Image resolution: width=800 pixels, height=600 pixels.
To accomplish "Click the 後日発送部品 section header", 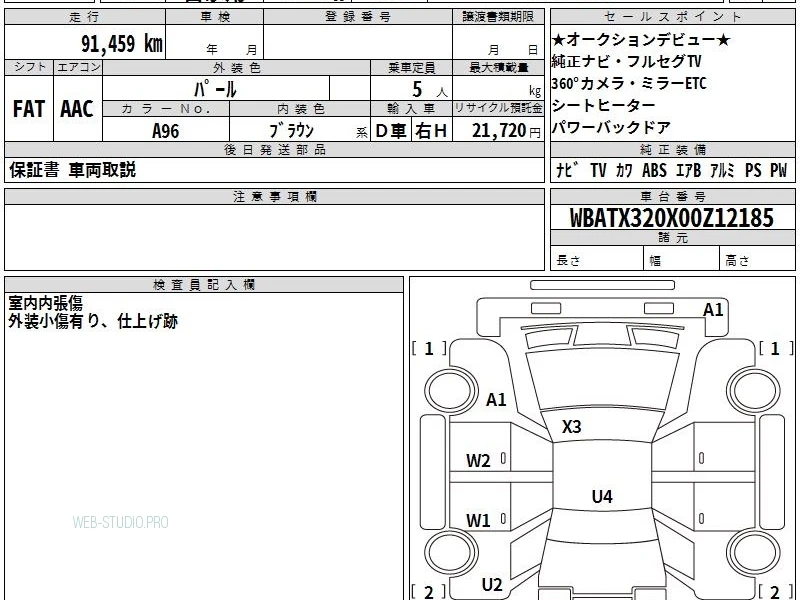I will coord(274,149).
